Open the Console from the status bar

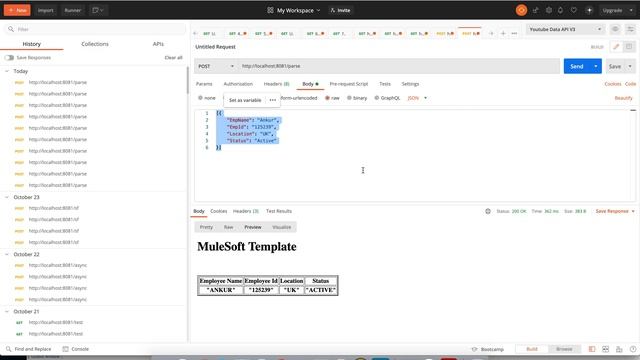click(76, 349)
